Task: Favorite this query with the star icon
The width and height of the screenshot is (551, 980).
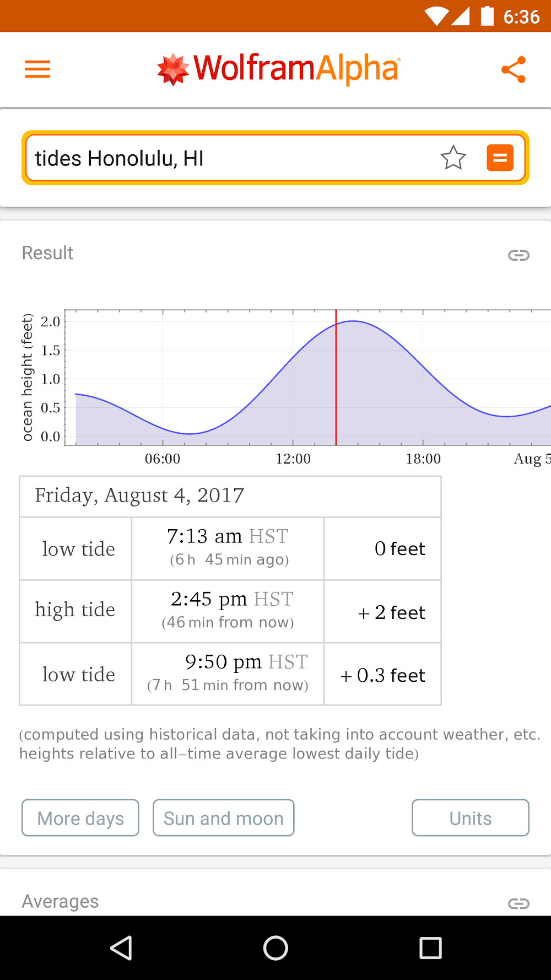Action: click(453, 158)
